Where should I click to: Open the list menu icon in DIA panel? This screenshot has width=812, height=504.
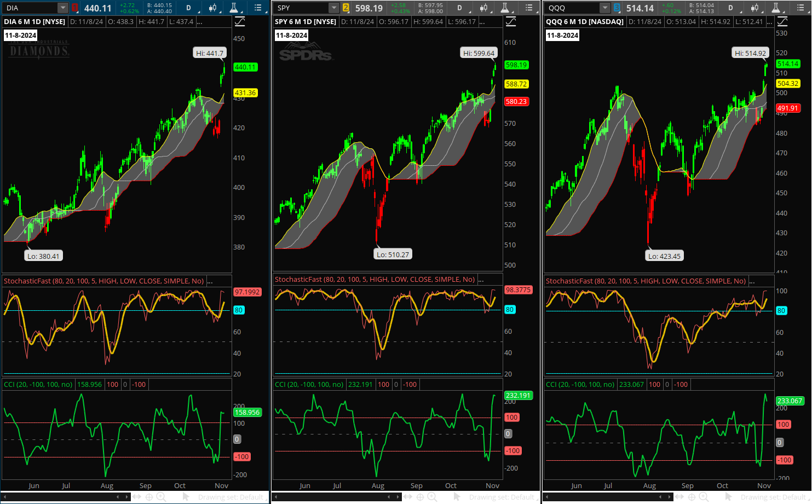coord(258,8)
